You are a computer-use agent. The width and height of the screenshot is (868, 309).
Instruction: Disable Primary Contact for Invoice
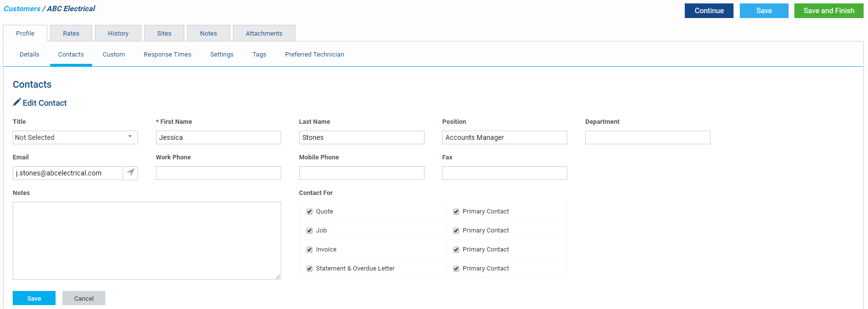456,250
